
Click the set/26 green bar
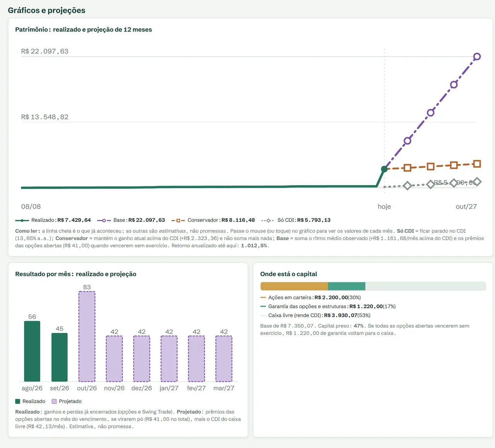[60, 357]
